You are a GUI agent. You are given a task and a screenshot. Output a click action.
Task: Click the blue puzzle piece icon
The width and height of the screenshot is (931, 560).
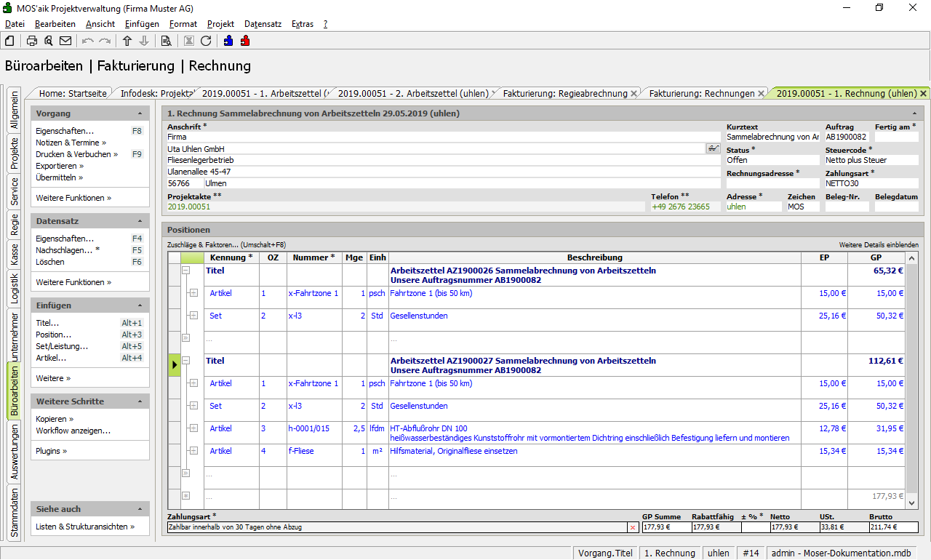pos(228,41)
